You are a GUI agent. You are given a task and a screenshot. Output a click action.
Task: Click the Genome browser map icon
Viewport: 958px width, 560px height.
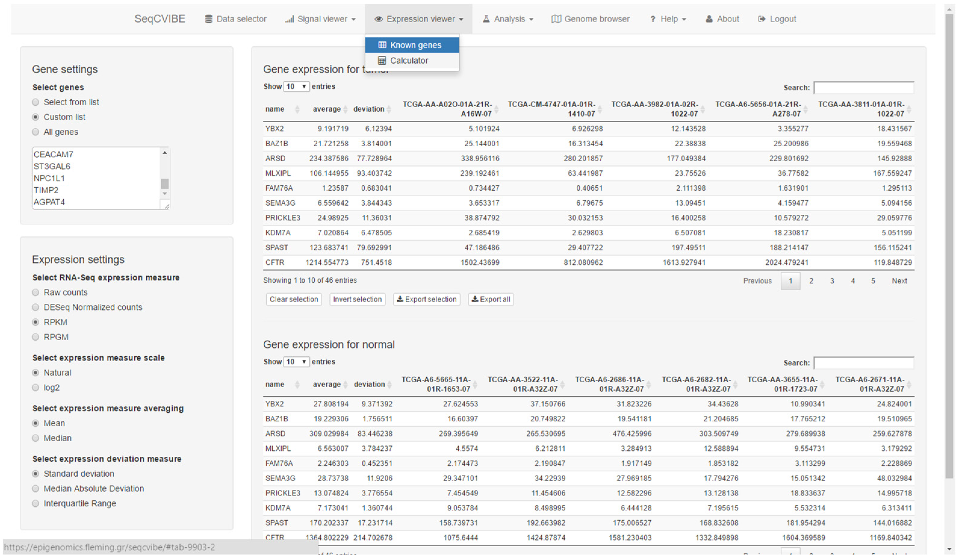tap(556, 19)
